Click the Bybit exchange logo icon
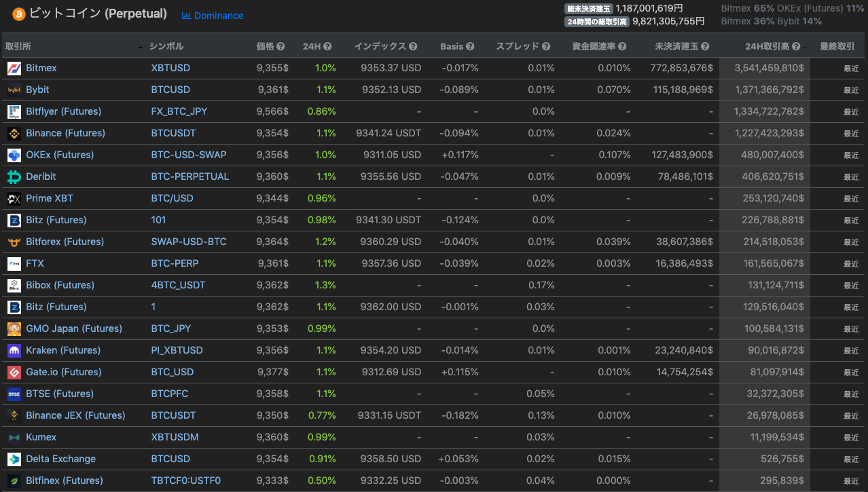The width and height of the screenshot is (868, 492). coord(14,90)
